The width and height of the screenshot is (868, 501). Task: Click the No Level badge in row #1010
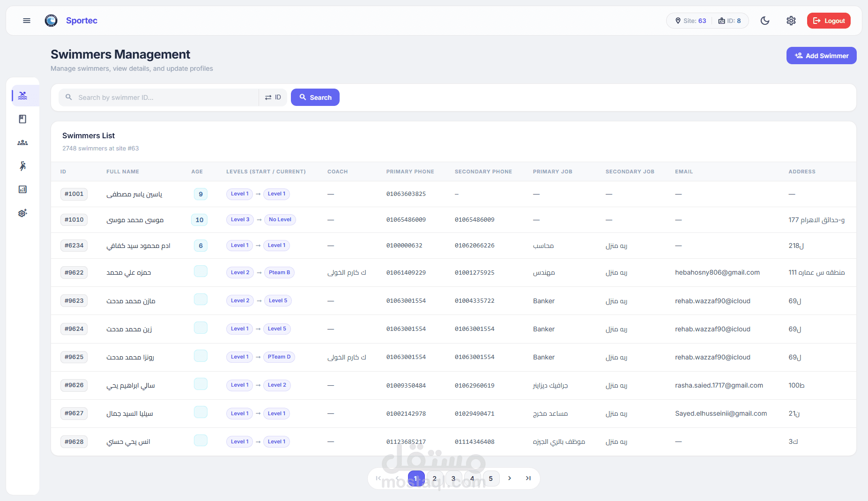tap(280, 220)
